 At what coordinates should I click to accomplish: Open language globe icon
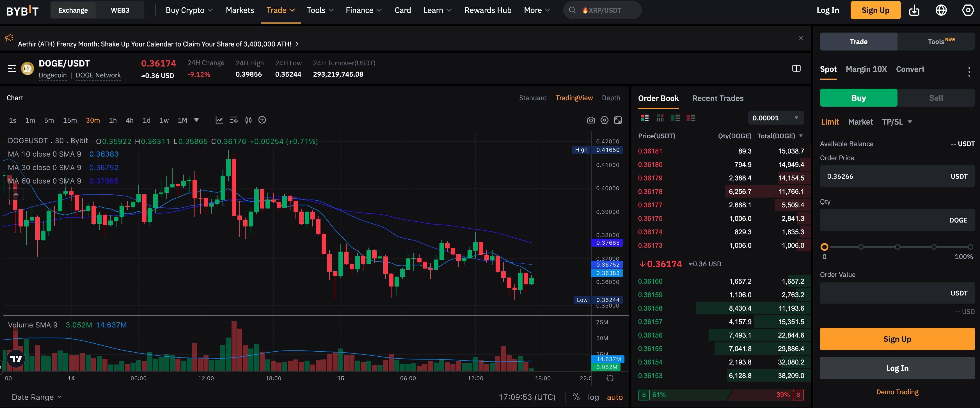coord(941,10)
